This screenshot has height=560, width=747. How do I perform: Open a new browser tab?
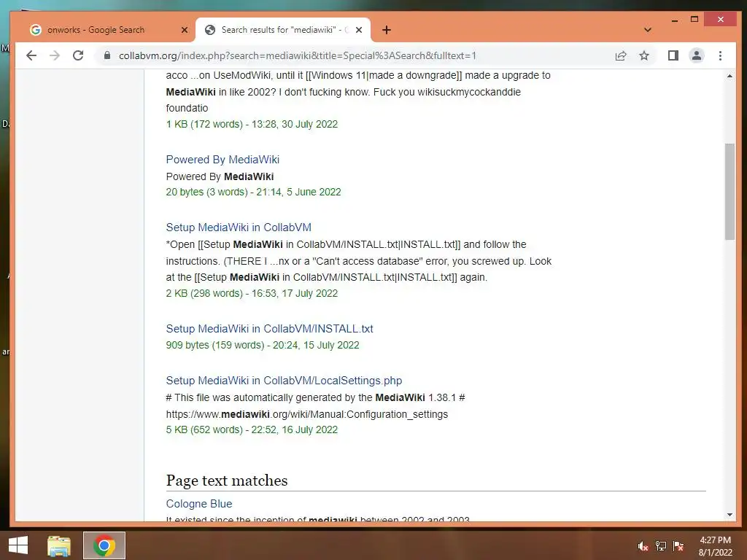pyautogui.click(x=387, y=30)
